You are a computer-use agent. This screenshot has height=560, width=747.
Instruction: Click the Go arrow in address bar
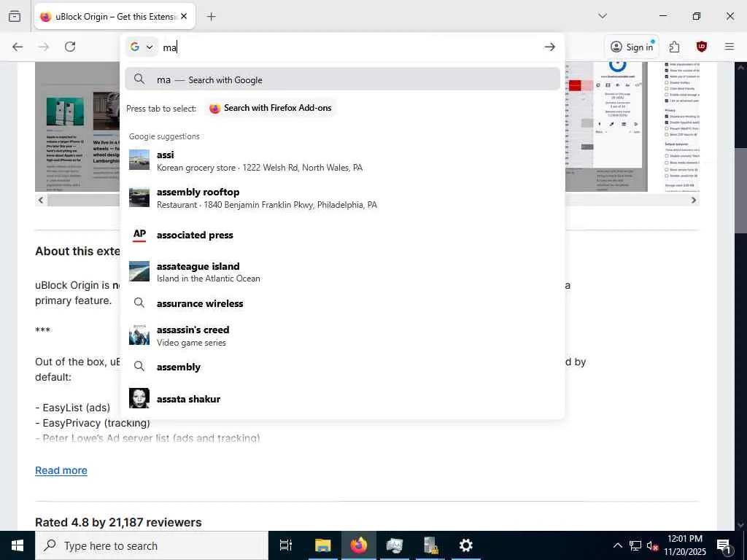(x=550, y=47)
